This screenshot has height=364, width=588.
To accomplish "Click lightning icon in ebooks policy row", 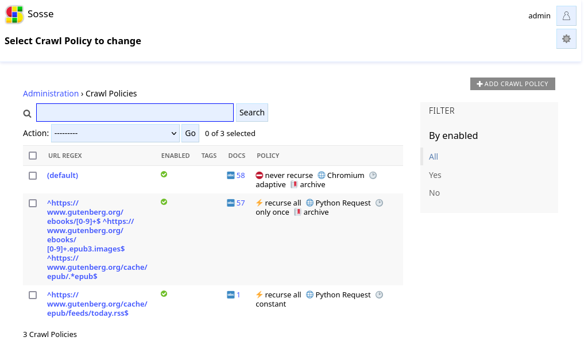I will point(259,203).
